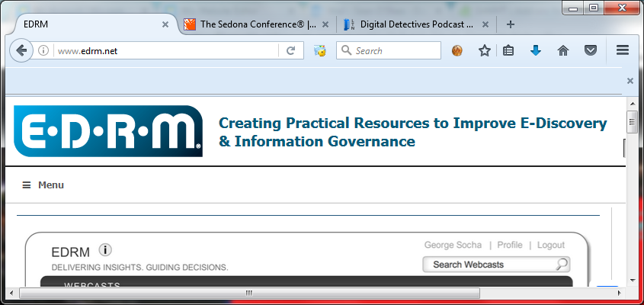Click the horizontal scrollbar right arrow
Viewport: 644px width, 305px height.
click(x=620, y=293)
